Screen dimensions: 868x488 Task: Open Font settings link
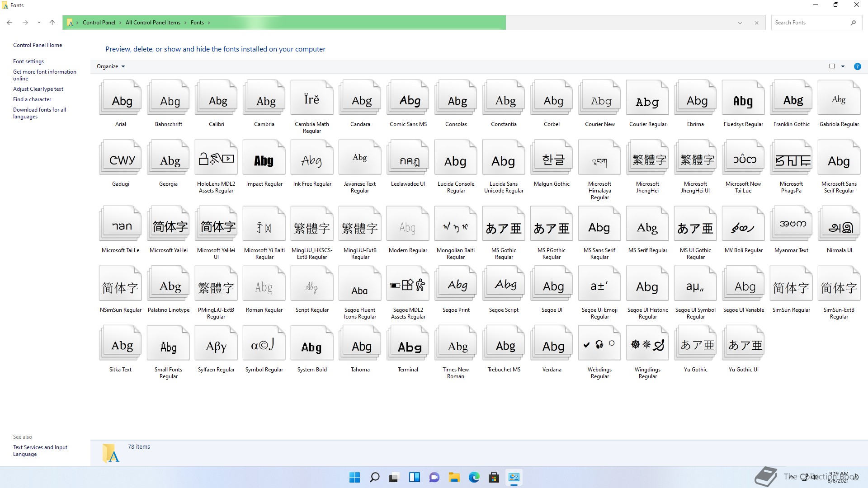28,61
